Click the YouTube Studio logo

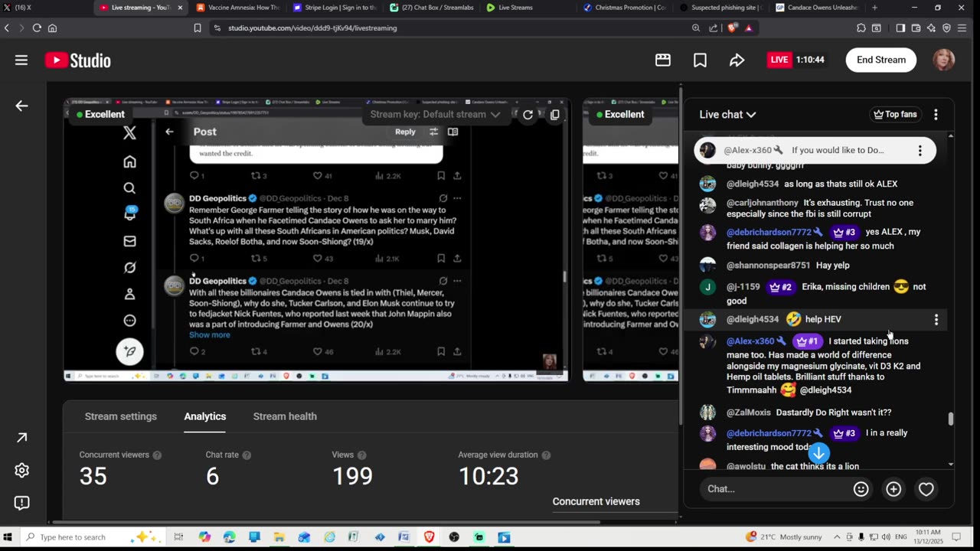78,60
